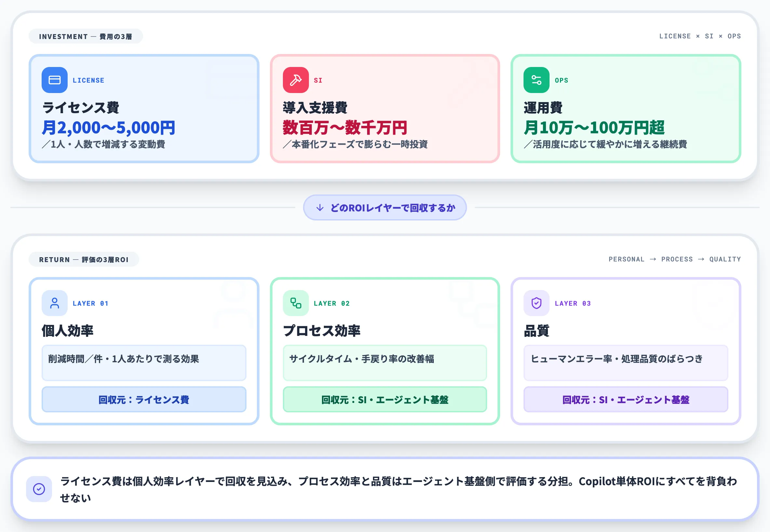The height and width of the screenshot is (532, 770).
Task: Click the INVESTMENT — 費用の3層 tag
Action: click(86, 36)
